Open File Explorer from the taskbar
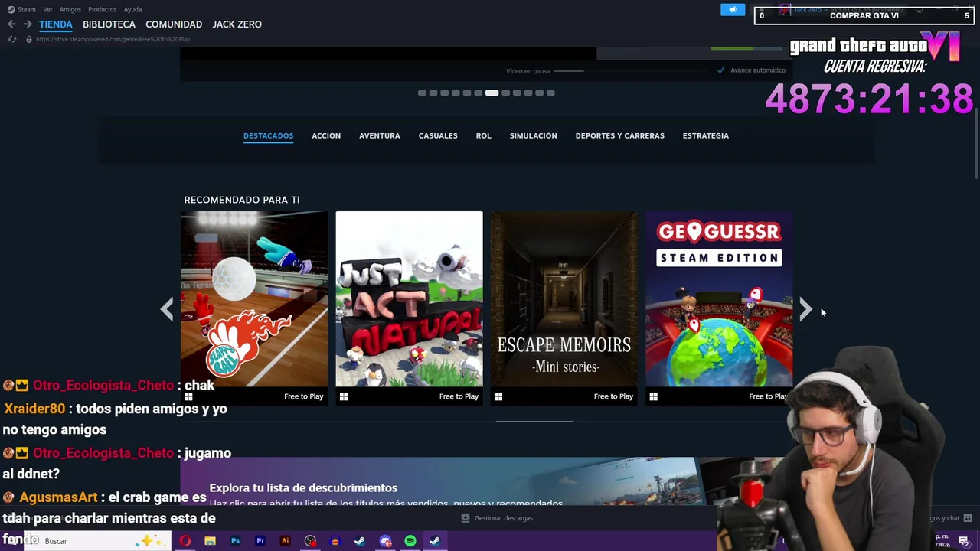Image resolution: width=980 pixels, height=551 pixels. [210, 541]
